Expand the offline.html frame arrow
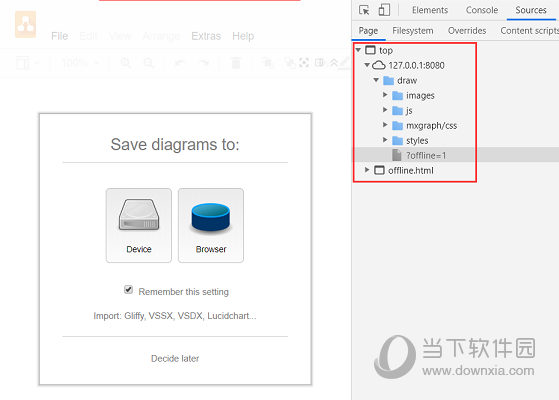The width and height of the screenshot is (559, 400). [x=367, y=170]
